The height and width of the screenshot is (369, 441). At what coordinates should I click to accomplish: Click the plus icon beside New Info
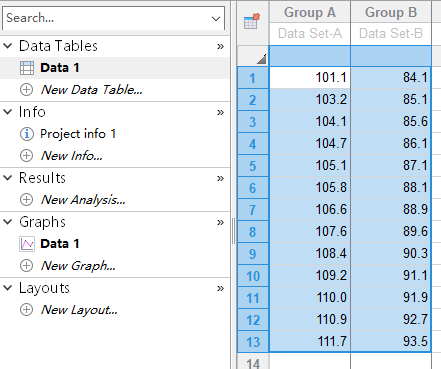(27, 156)
